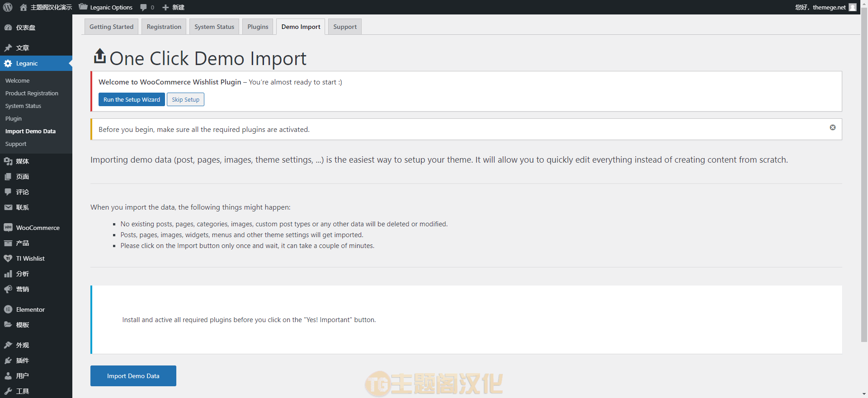Click the home icon for site
Screen dimensions: 868x398
24,7
